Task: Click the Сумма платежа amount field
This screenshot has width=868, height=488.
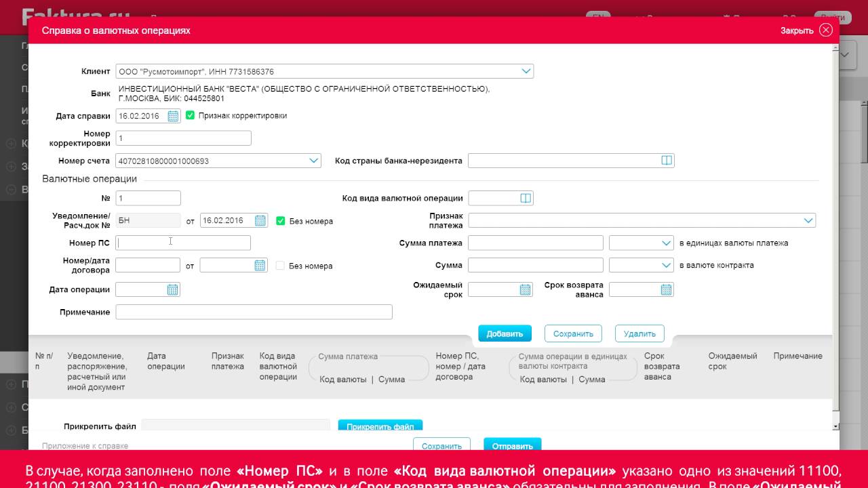Action: click(536, 243)
